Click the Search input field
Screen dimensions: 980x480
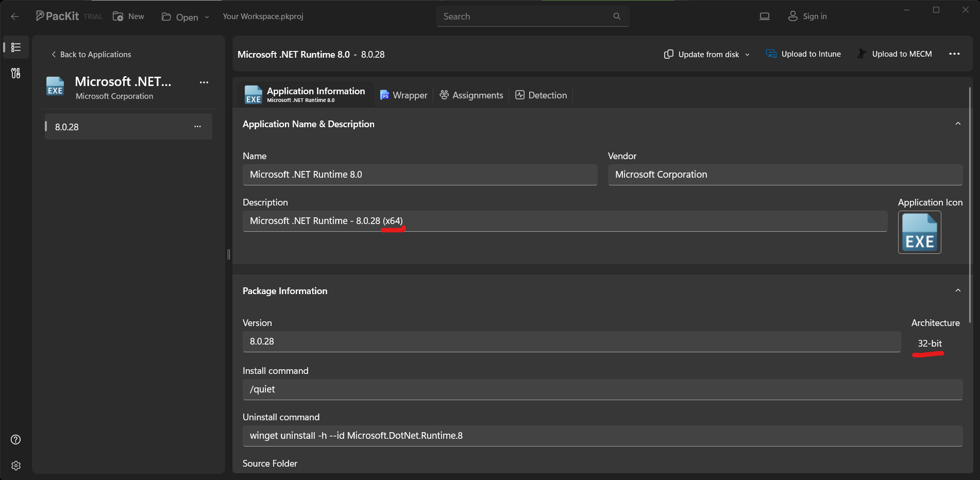coord(533,16)
